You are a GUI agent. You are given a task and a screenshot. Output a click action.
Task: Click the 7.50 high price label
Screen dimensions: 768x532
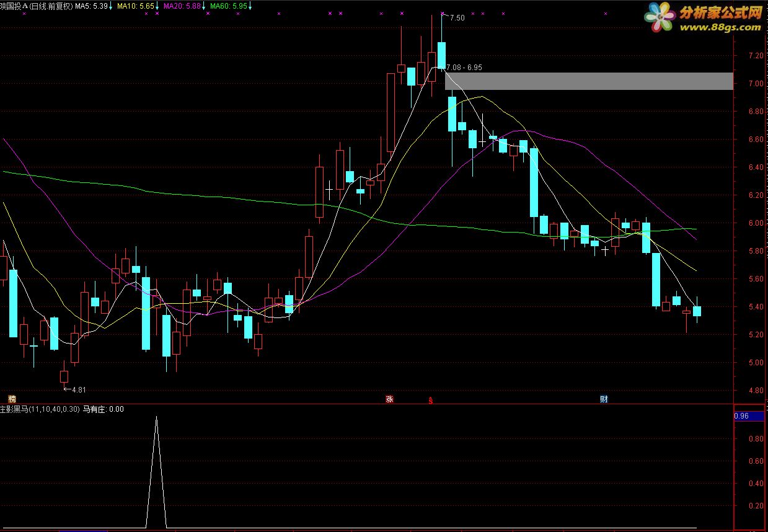coord(457,18)
